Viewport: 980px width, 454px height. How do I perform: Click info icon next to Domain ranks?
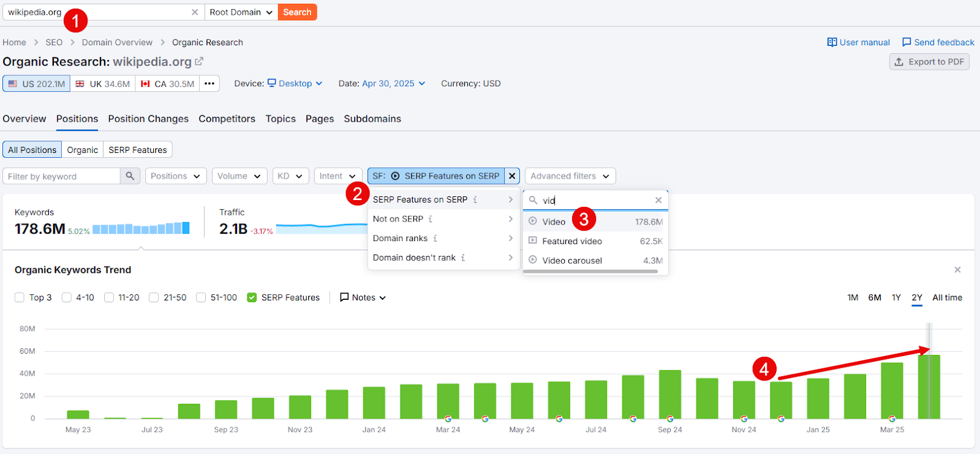(435, 239)
